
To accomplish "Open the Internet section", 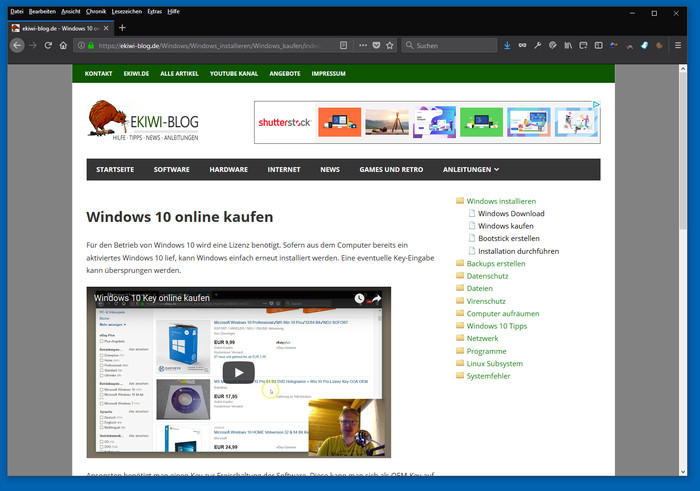I will [x=283, y=170].
